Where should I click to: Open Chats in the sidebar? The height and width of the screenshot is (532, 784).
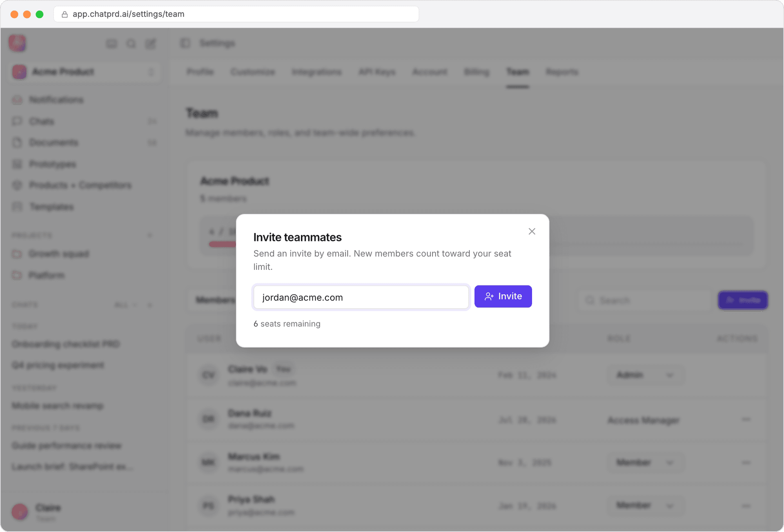coord(84,121)
